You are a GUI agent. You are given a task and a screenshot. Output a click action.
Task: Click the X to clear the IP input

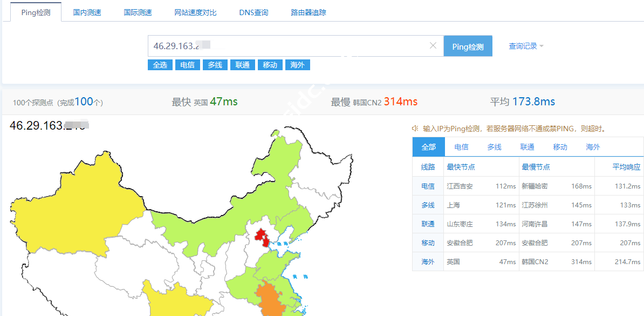[x=433, y=46]
